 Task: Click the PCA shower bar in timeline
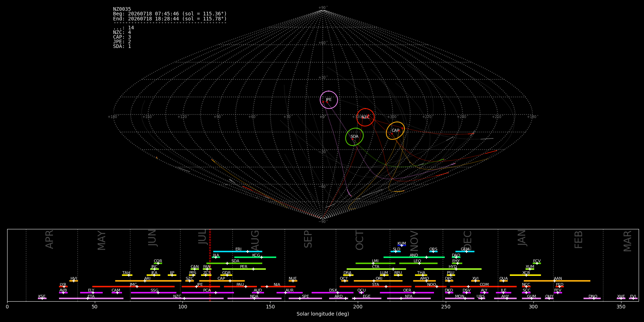pos(208,293)
